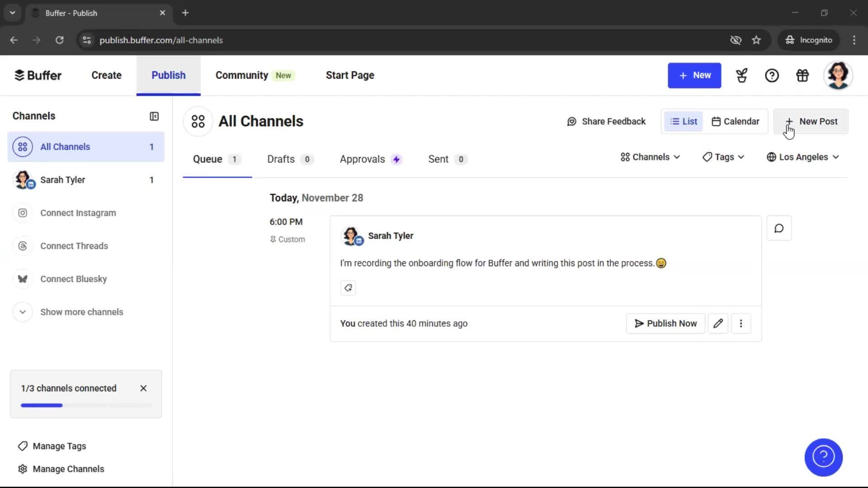
Task: Click the tag icon under the post text
Action: click(348, 288)
